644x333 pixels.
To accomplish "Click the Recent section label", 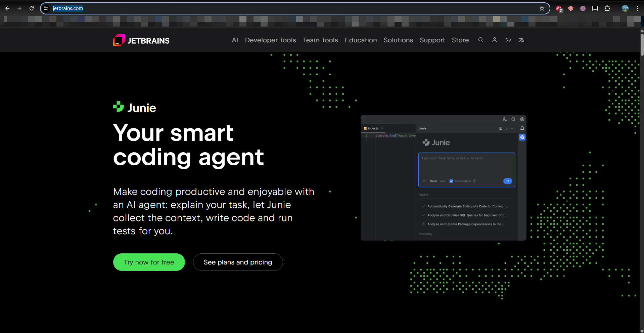I will coord(423,195).
